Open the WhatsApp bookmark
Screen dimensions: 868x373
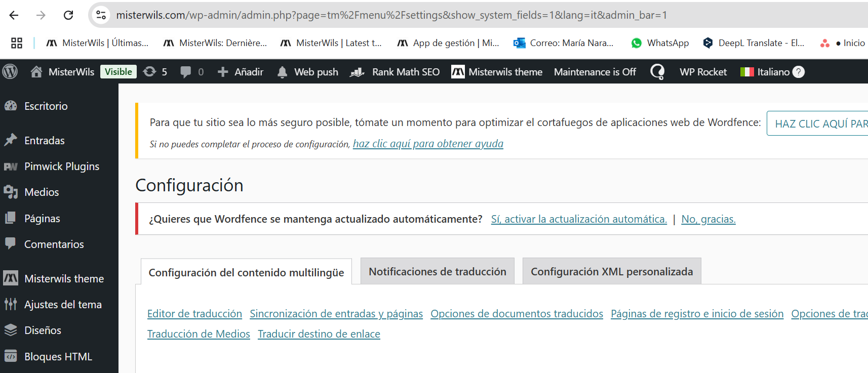pyautogui.click(x=660, y=43)
